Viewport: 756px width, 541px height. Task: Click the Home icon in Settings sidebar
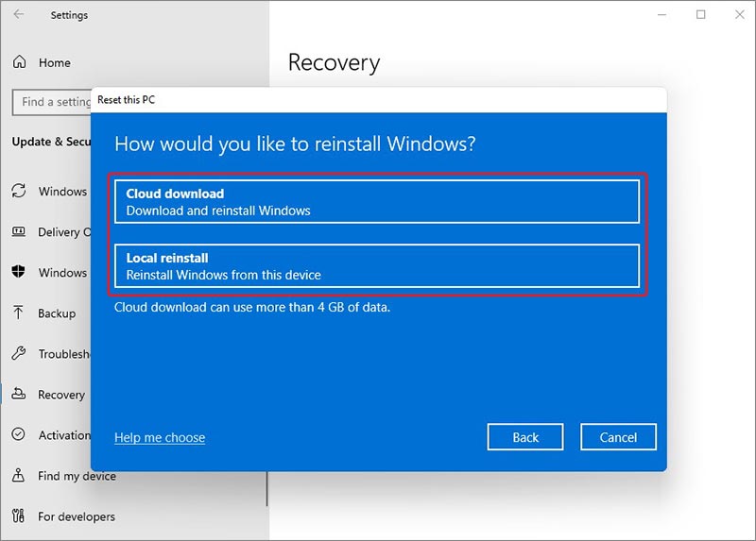19,61
